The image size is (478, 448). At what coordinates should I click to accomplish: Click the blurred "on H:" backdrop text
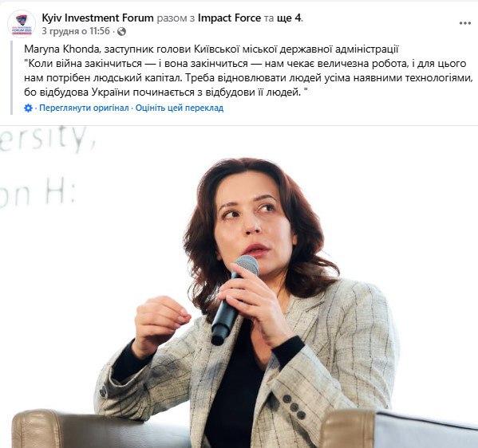click(x=37, y=195)
